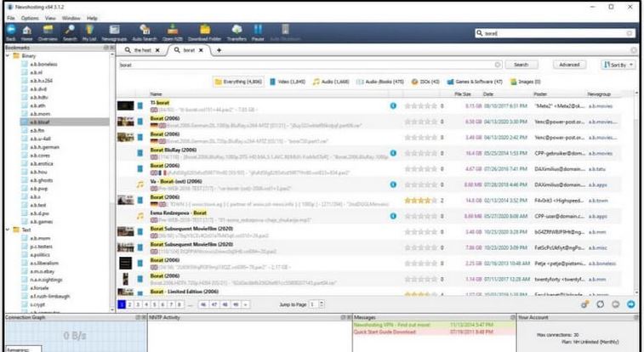The image size is (644, 352).
Task: Click in the toolbar search input field
Action: (555, 33)
